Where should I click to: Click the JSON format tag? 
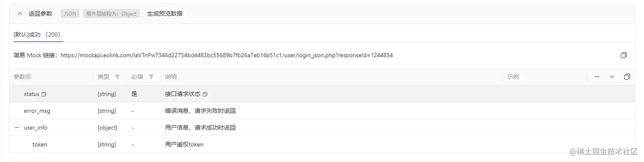70,14
